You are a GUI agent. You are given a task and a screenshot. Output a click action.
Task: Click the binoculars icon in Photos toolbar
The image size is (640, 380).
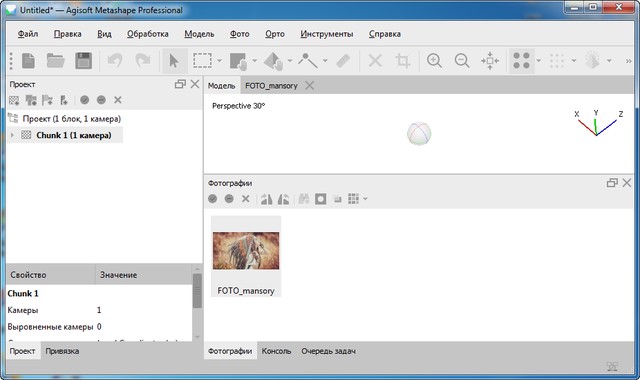click(304, 199)
